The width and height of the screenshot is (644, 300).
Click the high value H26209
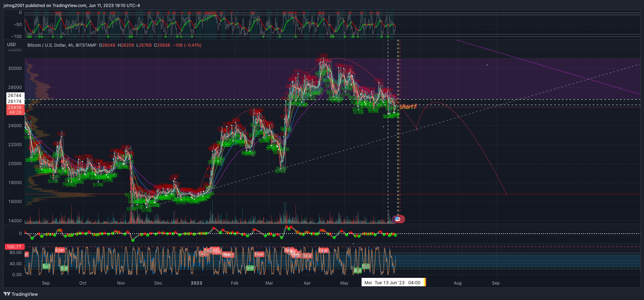pyautogui.click(x=126, y=45)
